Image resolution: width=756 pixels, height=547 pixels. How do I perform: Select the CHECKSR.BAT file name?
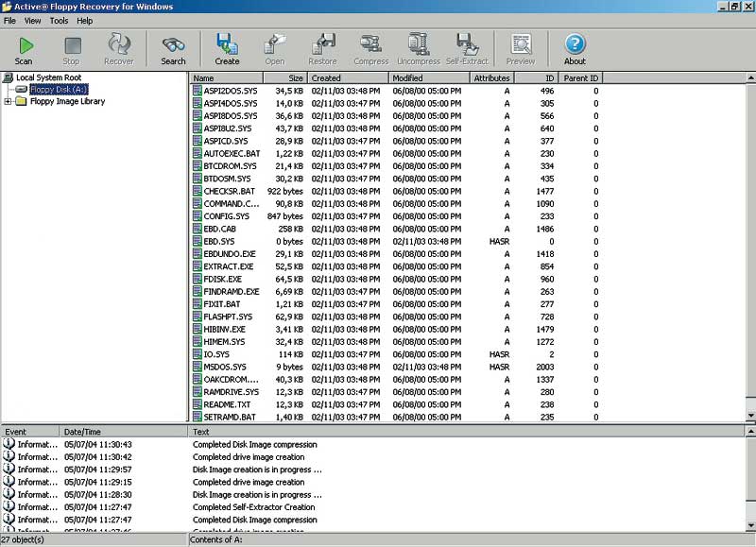229,192
